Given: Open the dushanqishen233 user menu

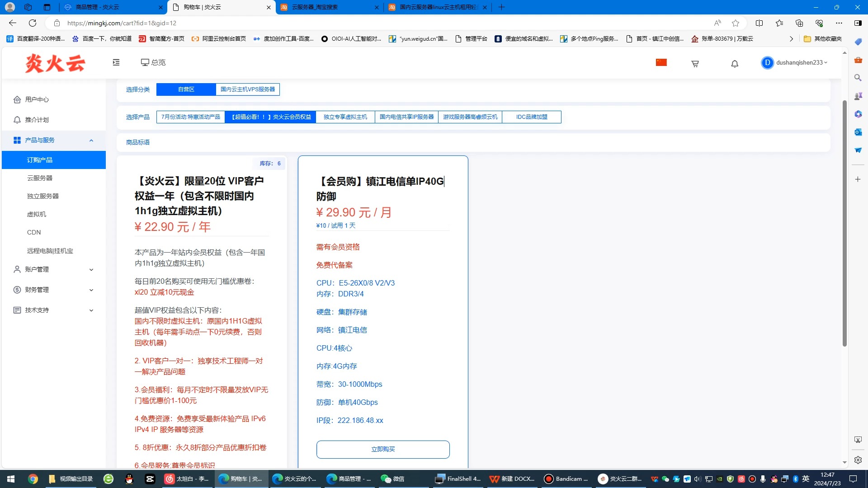Looking at the screenshot, I should pos(794,63).
